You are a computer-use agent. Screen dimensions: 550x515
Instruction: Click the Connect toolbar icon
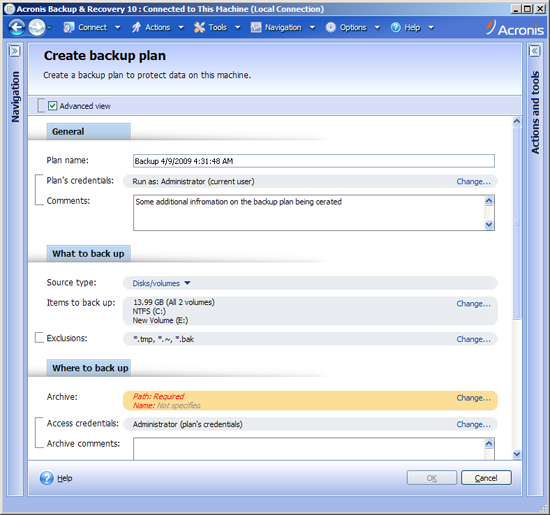tap(68, 27)
